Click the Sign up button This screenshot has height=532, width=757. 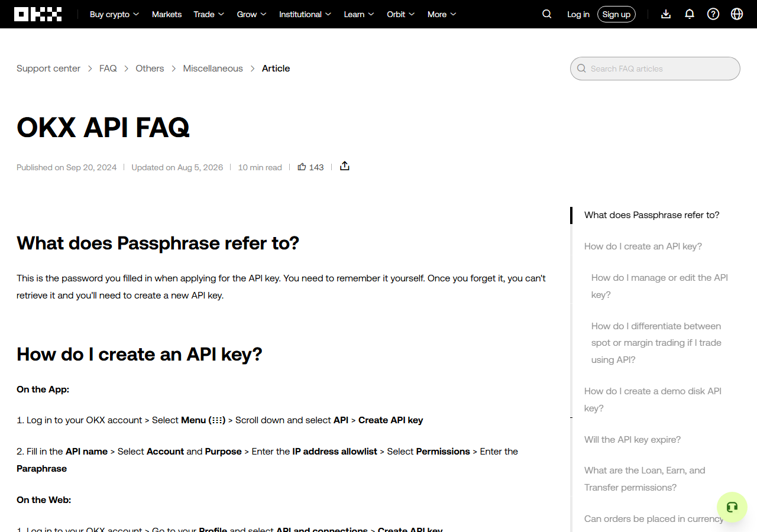coord(616,14)
